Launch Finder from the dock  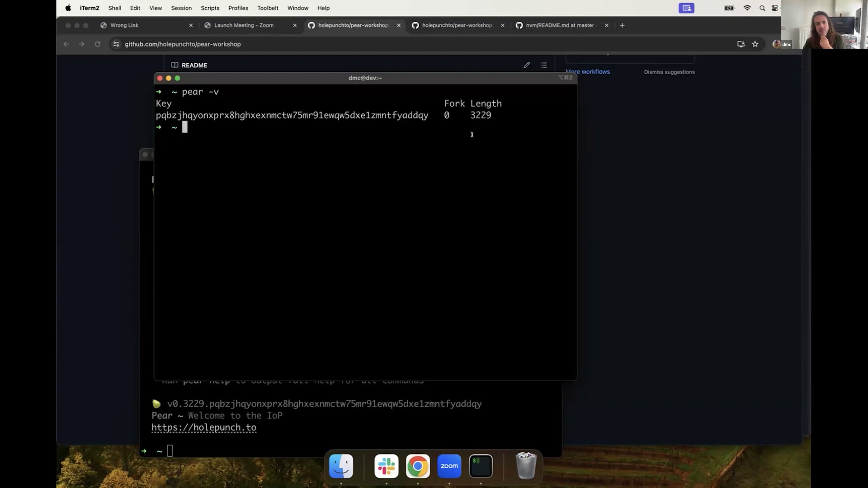pos(341,466)
